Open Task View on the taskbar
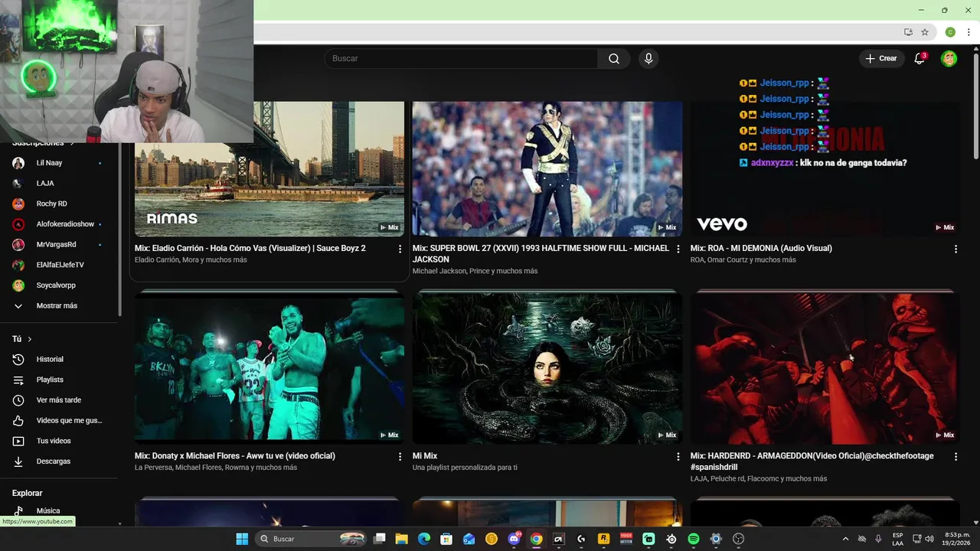 [x=379, y=539]
